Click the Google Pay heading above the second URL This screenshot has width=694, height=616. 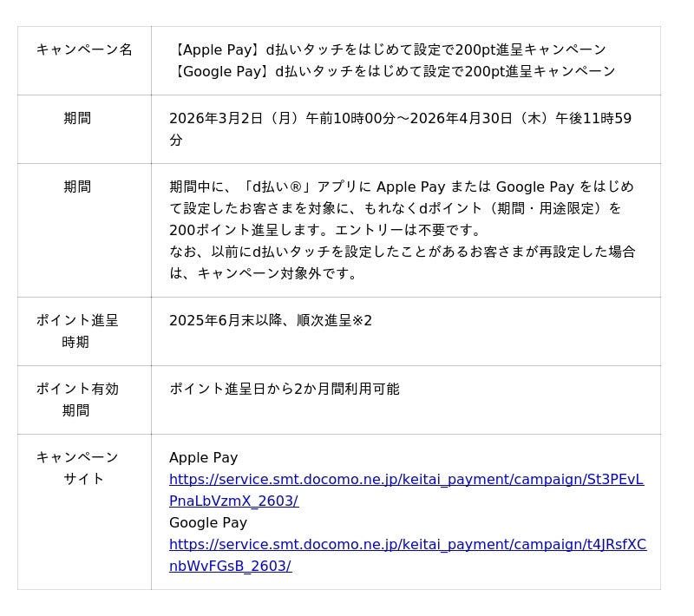[x=208, y=523]
